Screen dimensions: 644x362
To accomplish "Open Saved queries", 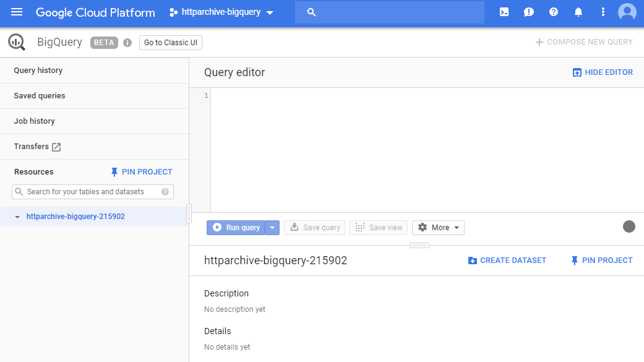I will pyautogui.click(x=95, y=96).
